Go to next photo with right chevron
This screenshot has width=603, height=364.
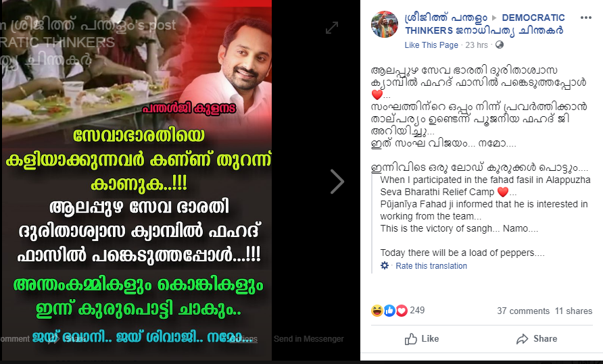pyautogui.click(x=337, y=182)
